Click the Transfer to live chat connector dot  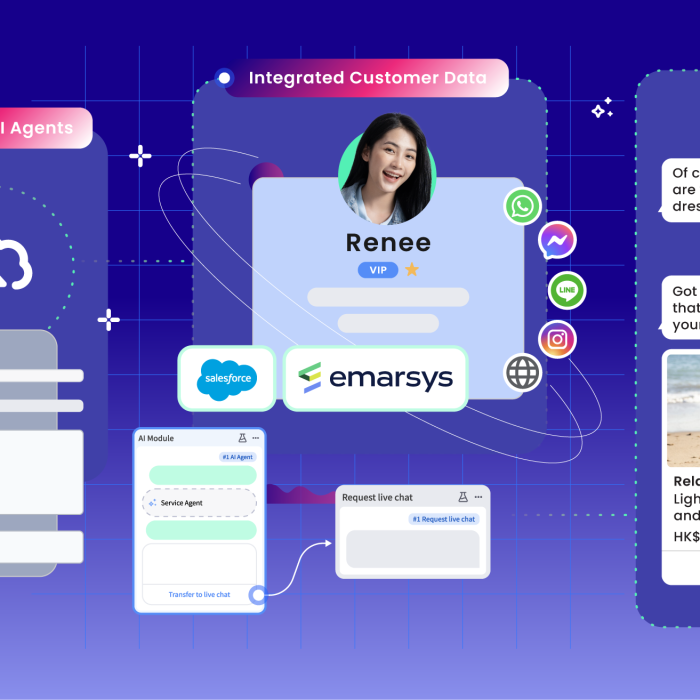tap(258, 595)
